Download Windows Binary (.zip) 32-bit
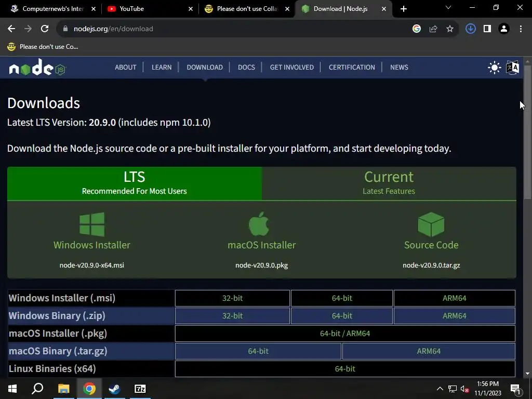The width and height of the screenshot is (532, 399). coord(232,315)
